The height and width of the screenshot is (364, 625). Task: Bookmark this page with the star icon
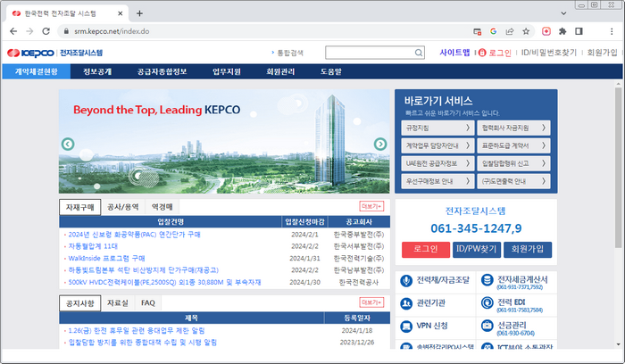pyautogui.click(x=526, y=31)
